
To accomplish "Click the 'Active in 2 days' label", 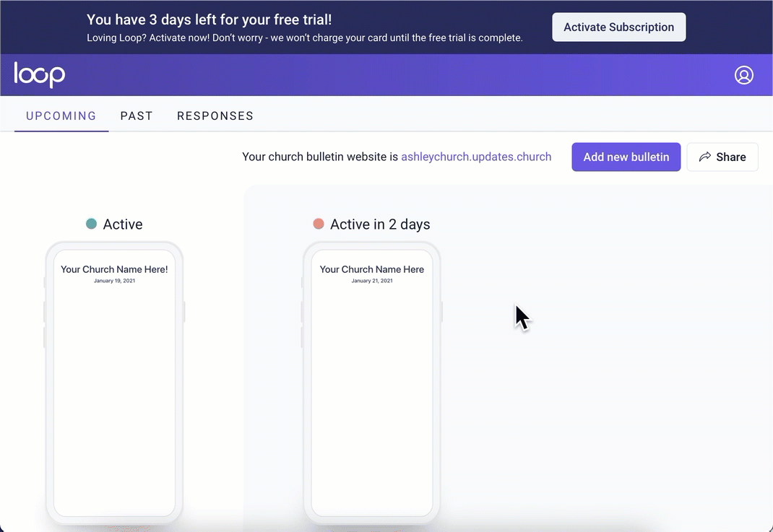I will (380, 224).
